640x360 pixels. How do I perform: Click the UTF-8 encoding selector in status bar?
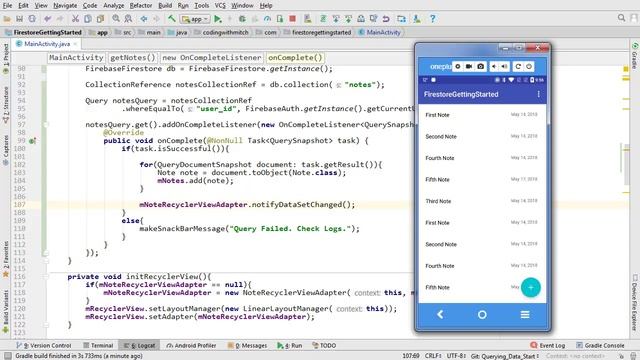(x=456, y=356)
